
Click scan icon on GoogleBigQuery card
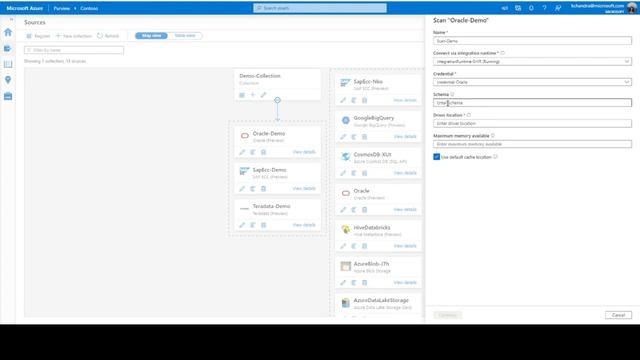click(x=354, y=137)
